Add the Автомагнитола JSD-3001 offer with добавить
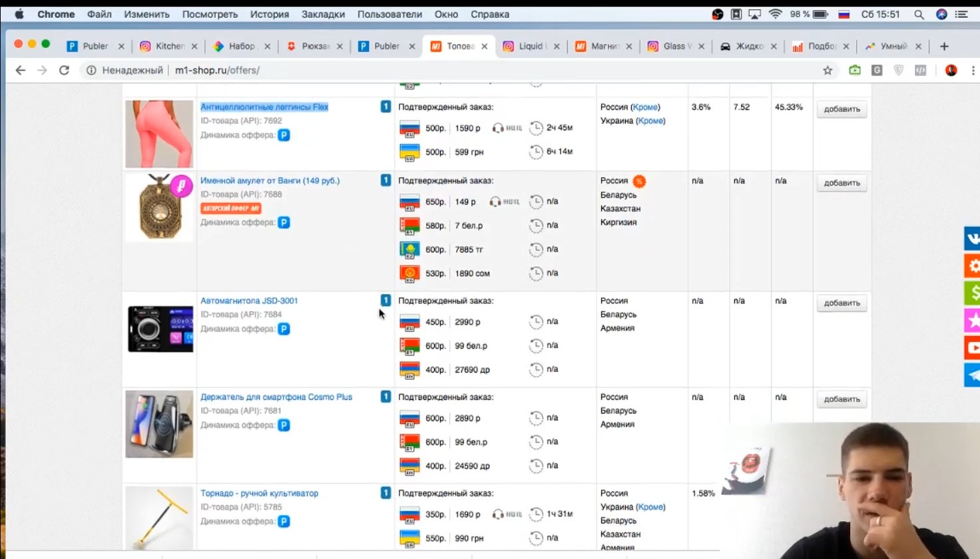 click(842, 303)
